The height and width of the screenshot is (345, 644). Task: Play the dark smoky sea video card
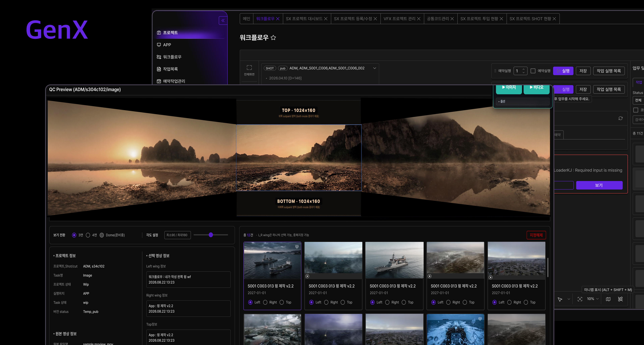coord(308,276)
